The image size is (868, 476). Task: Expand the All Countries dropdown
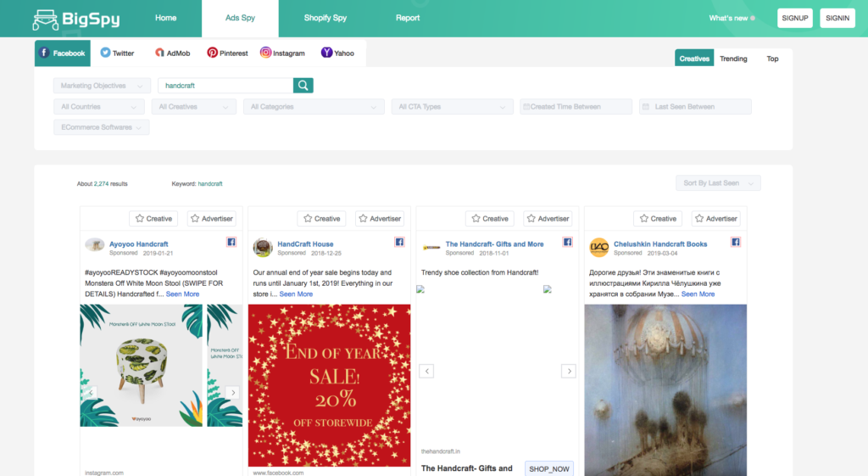pyautogui.click(x=99, y=106)
